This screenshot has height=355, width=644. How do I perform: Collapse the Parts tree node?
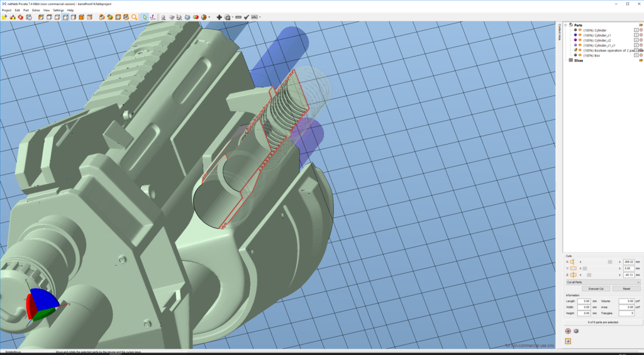coord(565,25)
